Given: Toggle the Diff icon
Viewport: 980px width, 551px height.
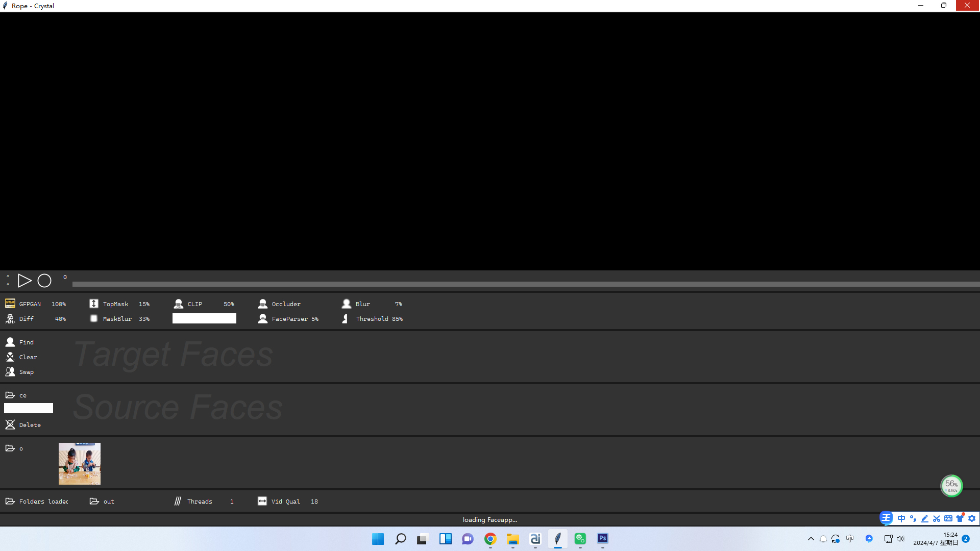Looking at the screenshot, I should 10,318.
